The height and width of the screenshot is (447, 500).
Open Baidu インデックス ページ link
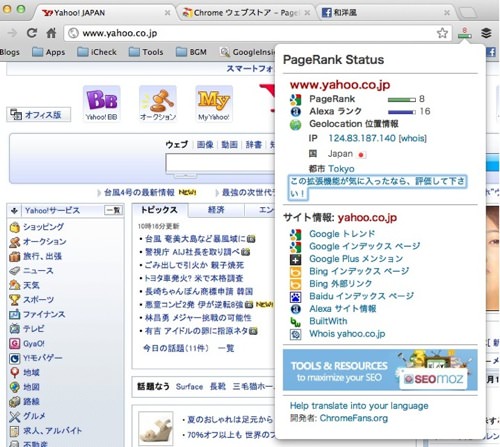point(362,296)
